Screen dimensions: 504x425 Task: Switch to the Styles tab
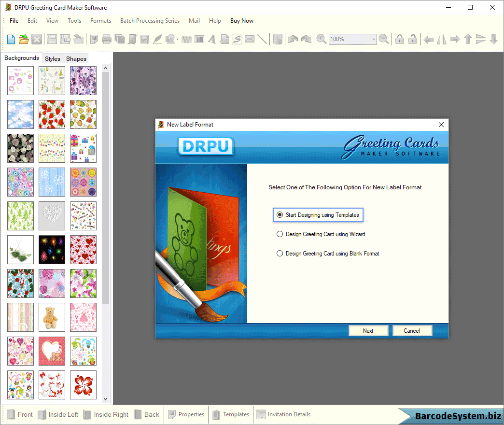coord(53,58)
